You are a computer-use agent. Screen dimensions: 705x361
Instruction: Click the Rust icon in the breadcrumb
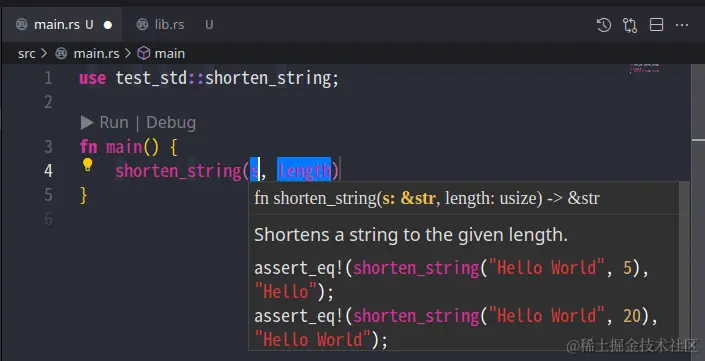[x=61, y=53]
